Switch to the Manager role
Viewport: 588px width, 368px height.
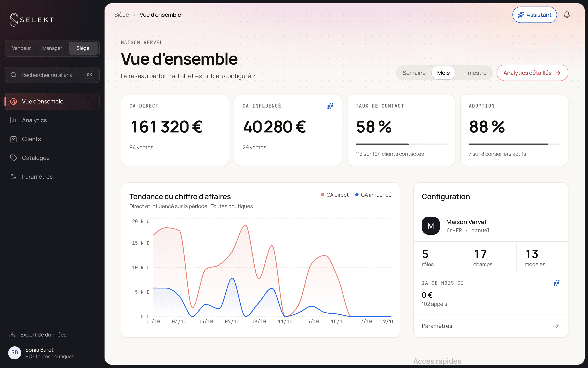52,48
